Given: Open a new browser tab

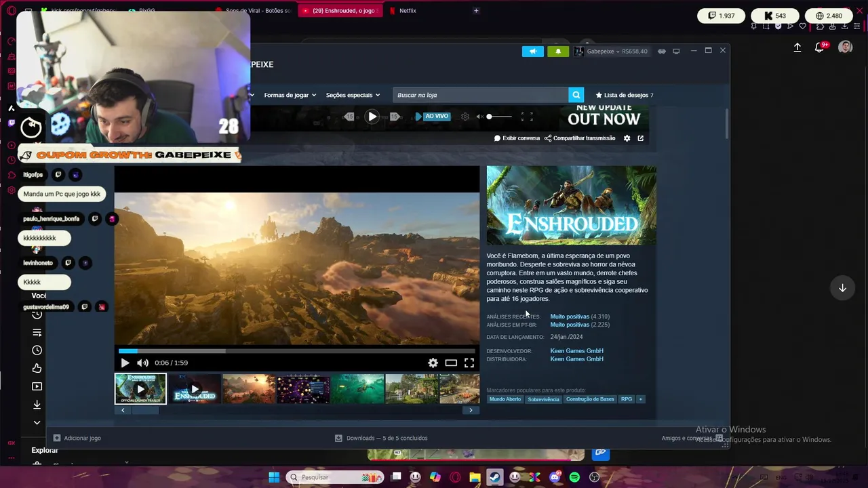Looking at the screenshot, I should pos(476,11).
